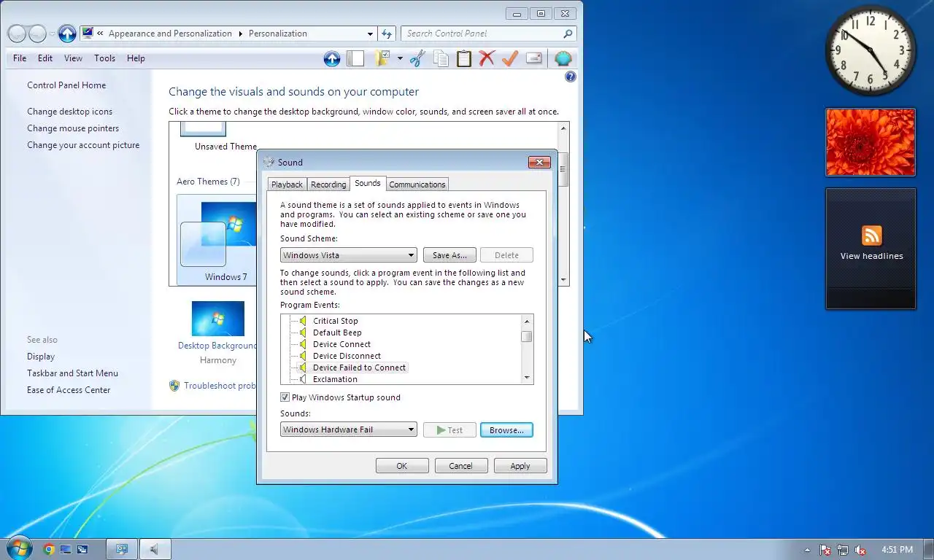Open Change mouse pointers link
Screen dimensions: 934x560
click(x=73, y=128)
